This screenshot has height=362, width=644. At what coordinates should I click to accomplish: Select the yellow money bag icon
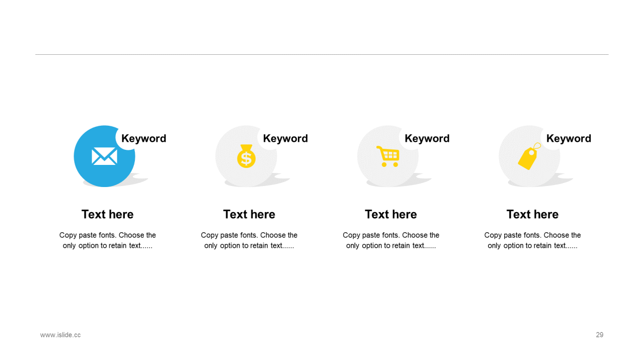click(246, 156)
